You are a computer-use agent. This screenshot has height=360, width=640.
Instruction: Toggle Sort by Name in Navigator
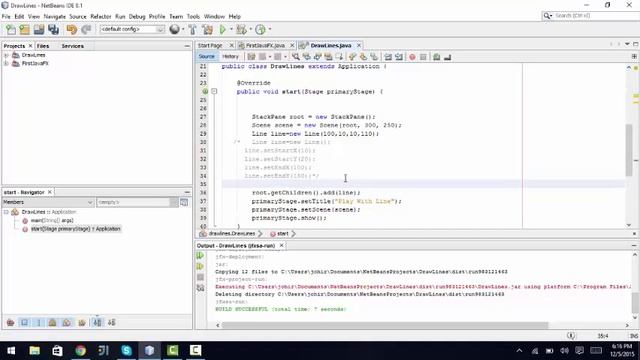pyautogui.click(x=97, y=322)
